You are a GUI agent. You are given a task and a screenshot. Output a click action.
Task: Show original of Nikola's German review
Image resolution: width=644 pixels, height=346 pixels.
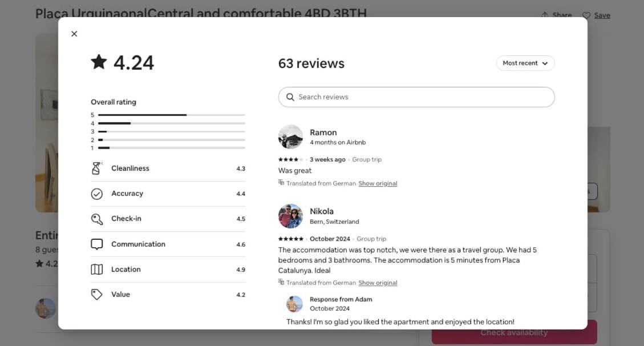(378, 283)
